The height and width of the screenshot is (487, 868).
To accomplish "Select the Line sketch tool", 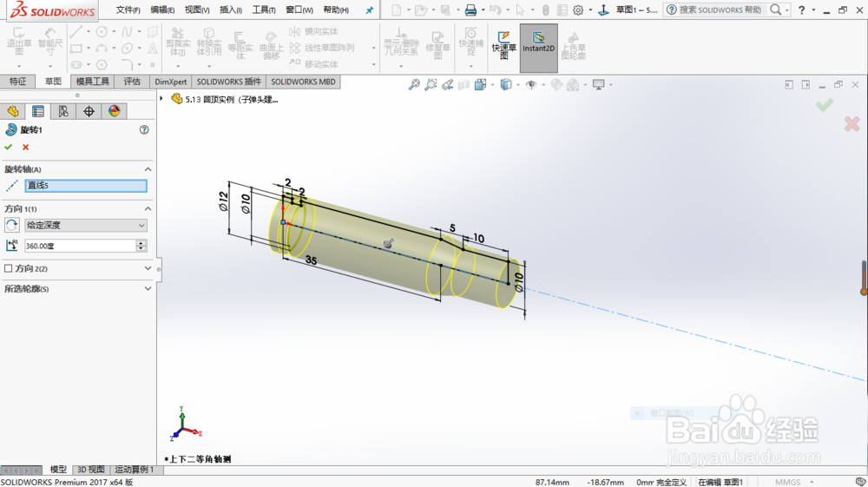I will pos(76,31).
